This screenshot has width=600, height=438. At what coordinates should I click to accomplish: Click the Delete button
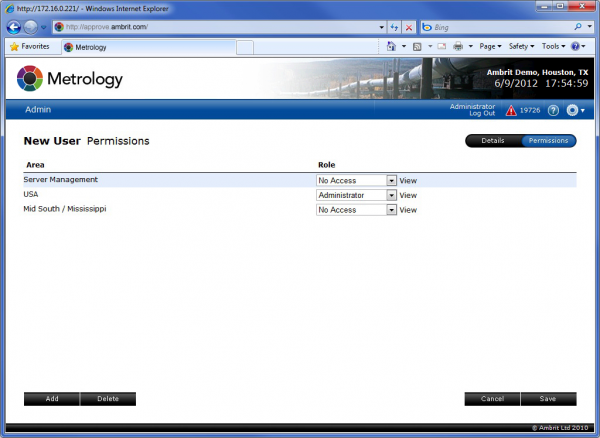tap(108, 399)
